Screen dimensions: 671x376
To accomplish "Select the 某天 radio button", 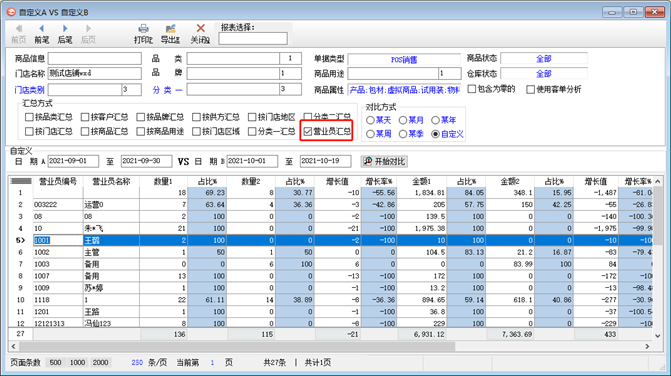I will point(371,120).
